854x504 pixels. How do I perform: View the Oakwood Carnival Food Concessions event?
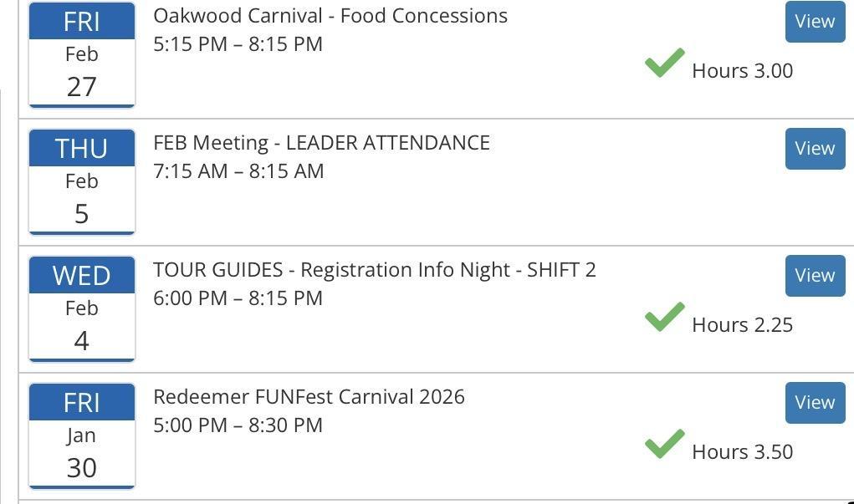click(815, 22)
